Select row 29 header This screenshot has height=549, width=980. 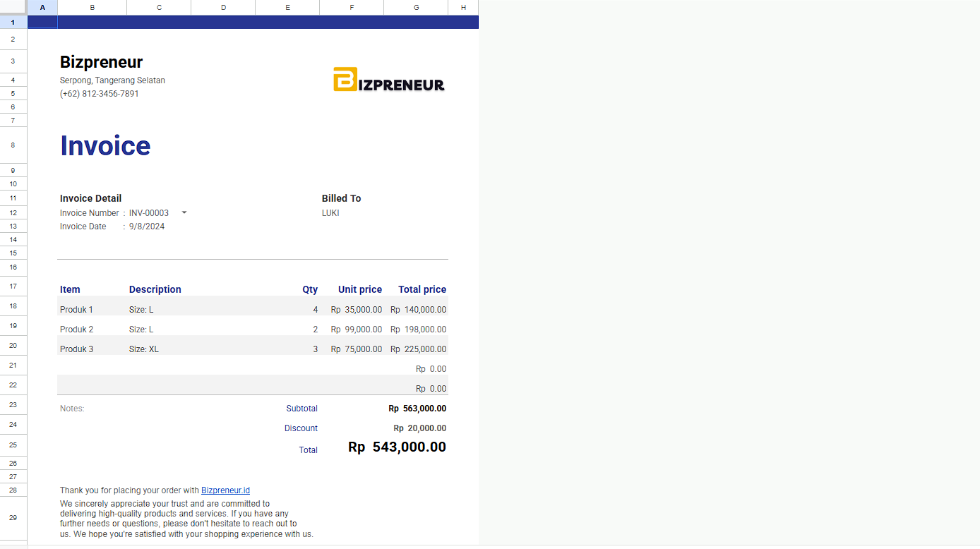coord(12,519)
